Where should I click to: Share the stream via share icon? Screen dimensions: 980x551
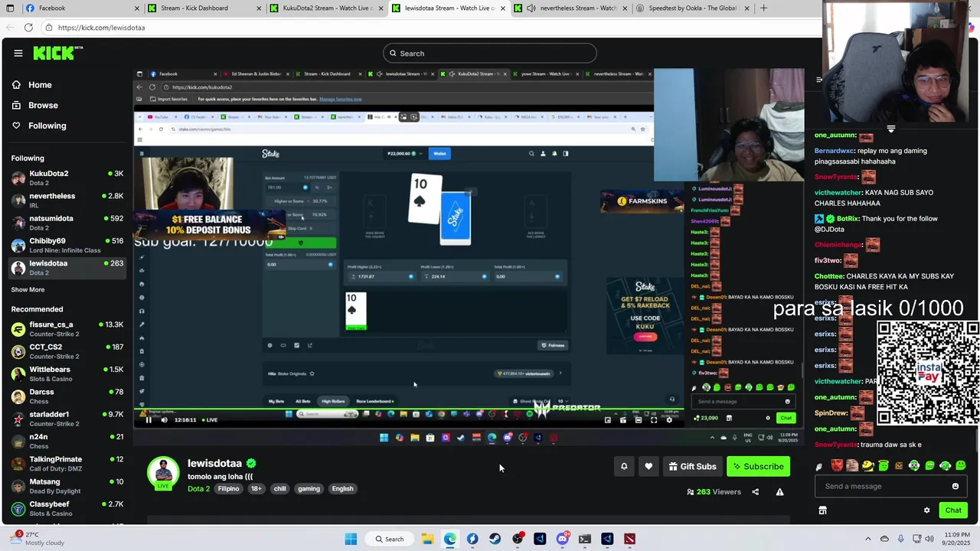756,492
